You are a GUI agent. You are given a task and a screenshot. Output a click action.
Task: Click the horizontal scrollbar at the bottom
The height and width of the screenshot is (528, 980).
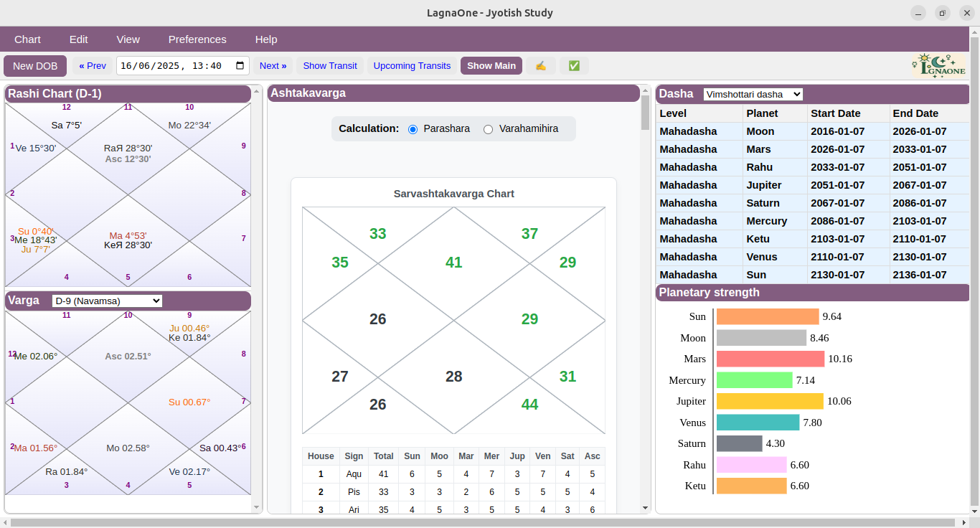[x=483, y=522]
